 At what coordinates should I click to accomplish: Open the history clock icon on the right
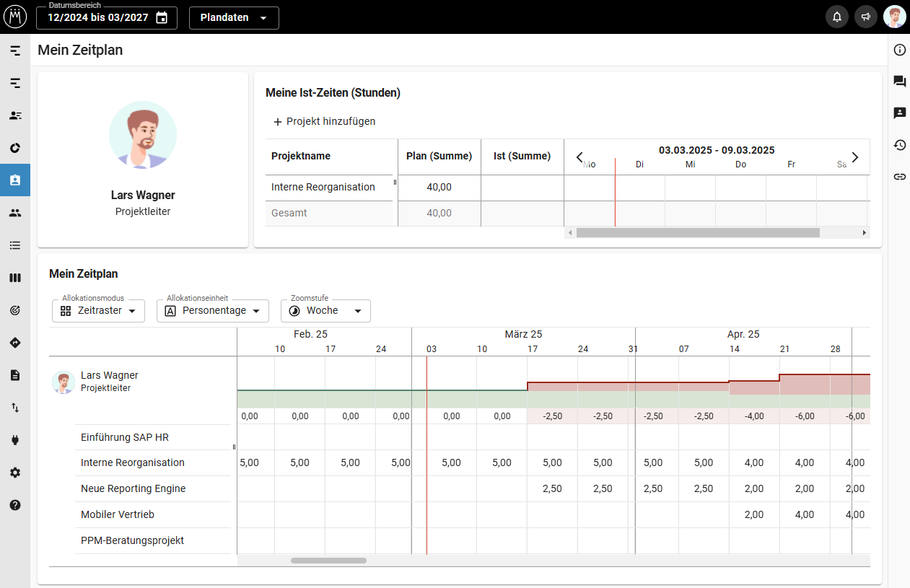tap(900, 145)
